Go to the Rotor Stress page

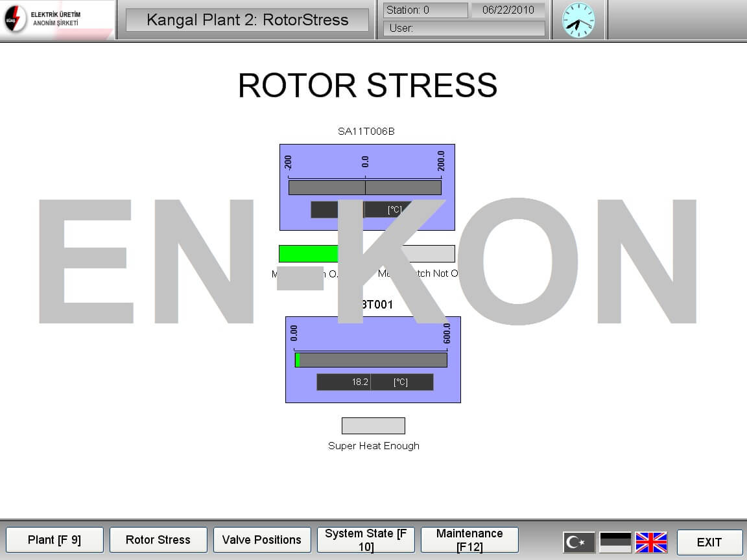(158, 540)
